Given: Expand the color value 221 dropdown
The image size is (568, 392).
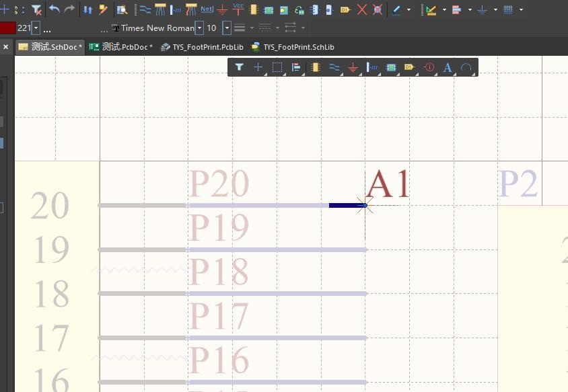Looking at the screenshot, I should [36, 28].
